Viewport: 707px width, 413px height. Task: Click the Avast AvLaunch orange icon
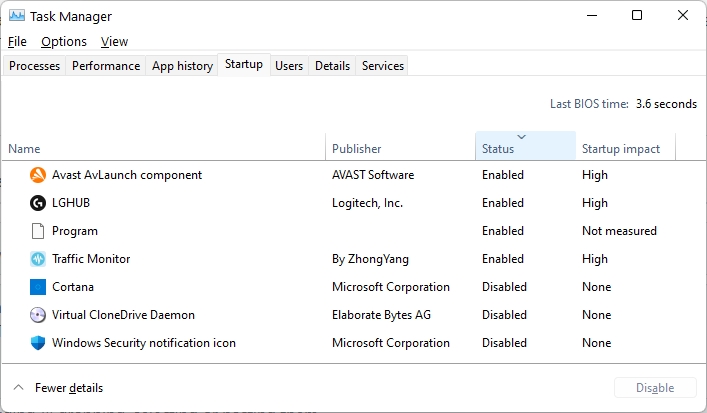pos(38,175)
